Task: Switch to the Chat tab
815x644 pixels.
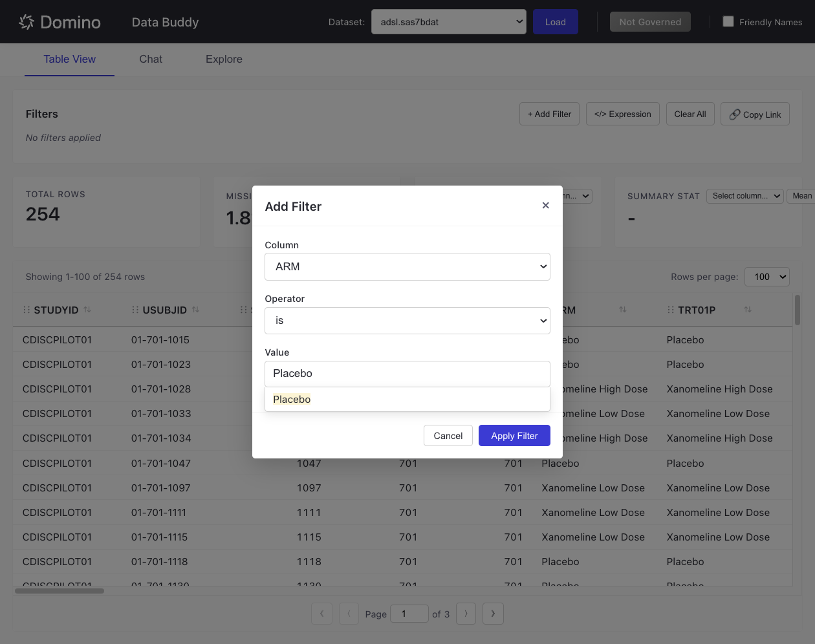Action: [150, 59]
